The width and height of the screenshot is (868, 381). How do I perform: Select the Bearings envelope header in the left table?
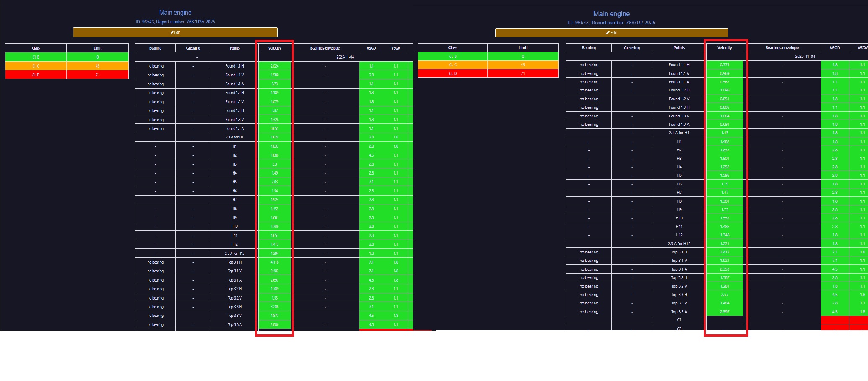coord(325,48)
